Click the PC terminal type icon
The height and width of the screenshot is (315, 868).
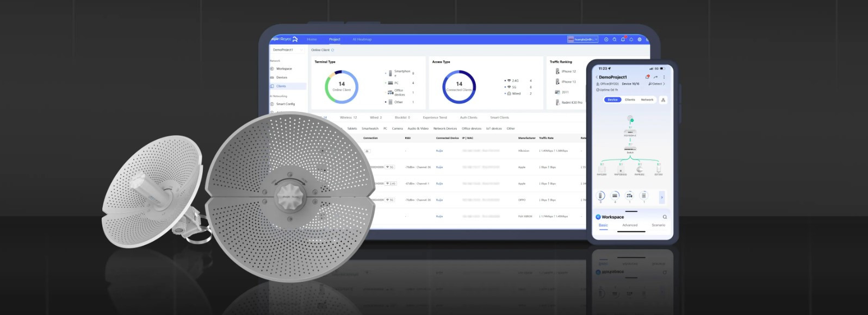pos(390,83)
